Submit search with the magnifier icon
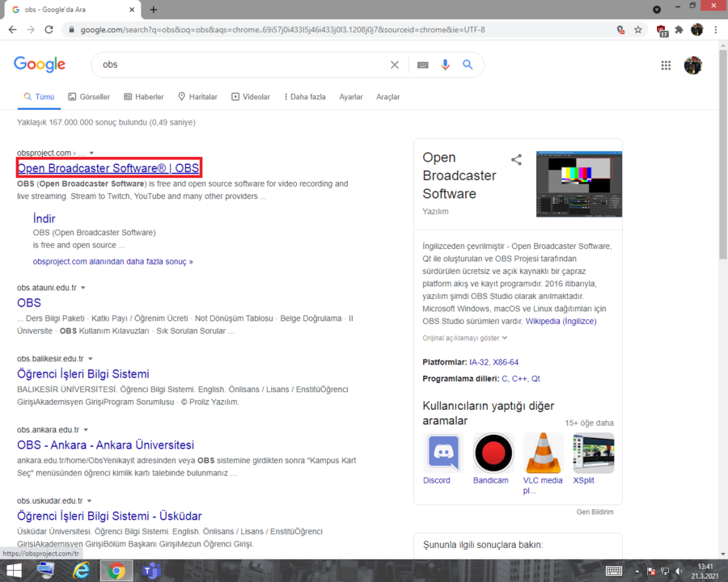Image resolution: width=728 pixels, height=582 pixels. click(468, 65)
